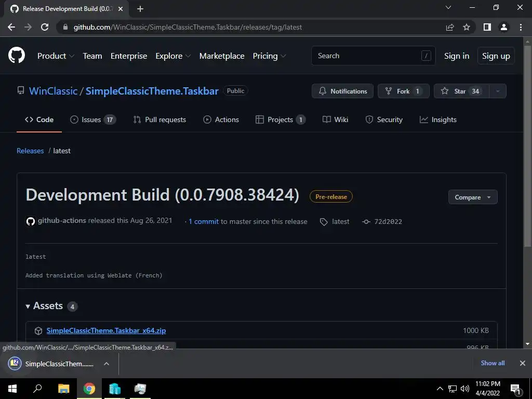Show hidden system tray icons
The image size is (532, 399).
tap(440, 389)
